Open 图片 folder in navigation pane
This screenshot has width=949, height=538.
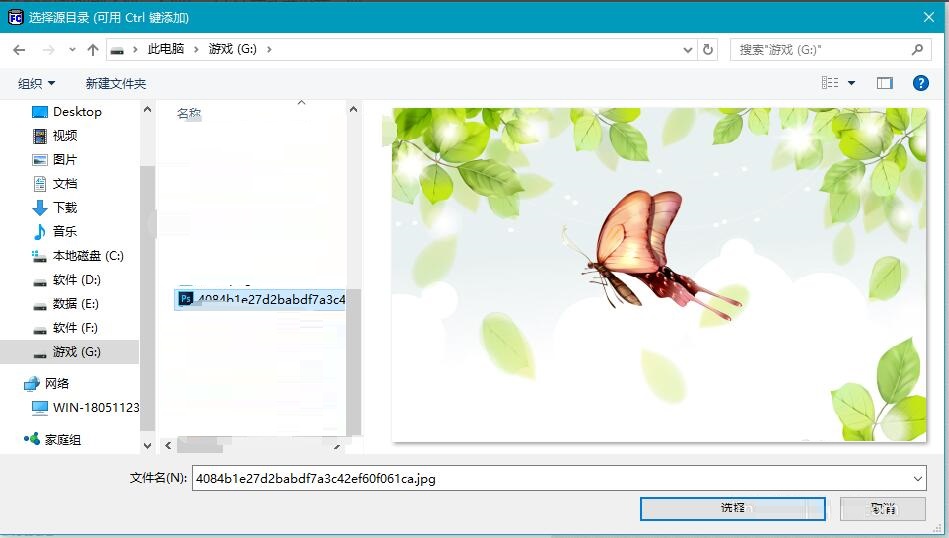[x=65, y=160]
